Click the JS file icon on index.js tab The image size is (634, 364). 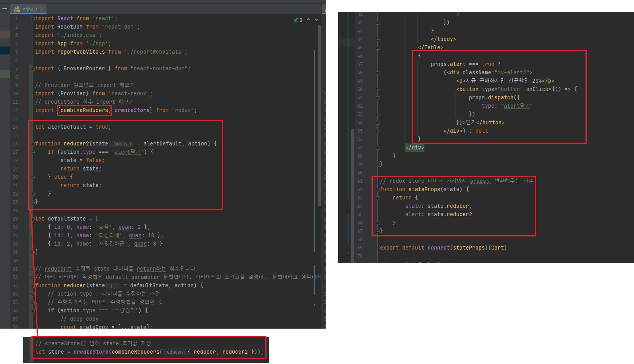pyautogui.click(x=17, y=9)
